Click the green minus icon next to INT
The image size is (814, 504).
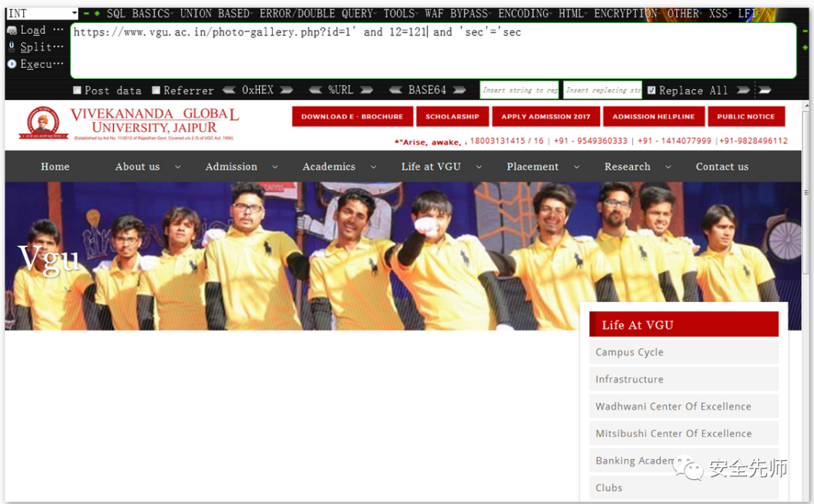click(86, 14)
